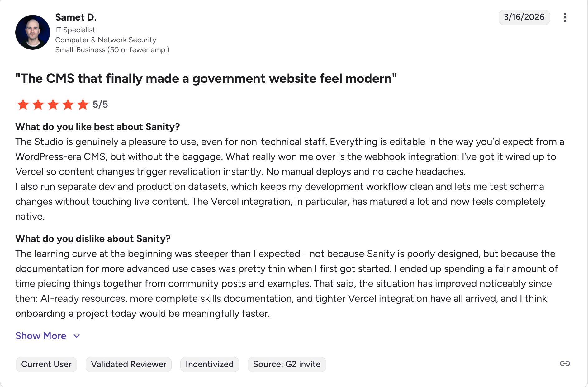Expand the review with Show More

coord(41,336)
